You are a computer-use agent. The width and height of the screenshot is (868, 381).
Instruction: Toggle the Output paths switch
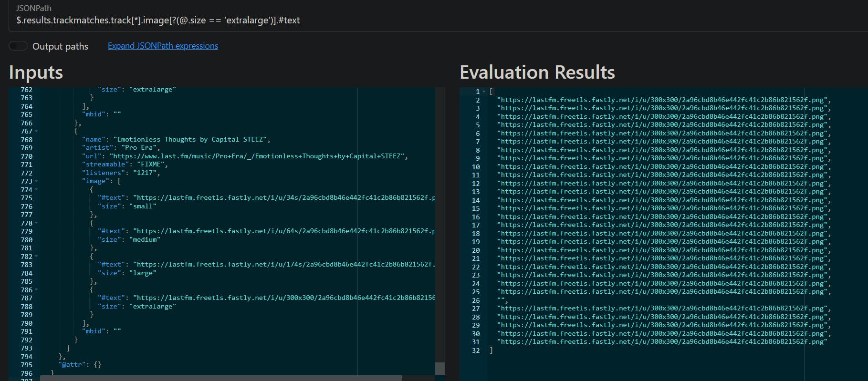18,46
